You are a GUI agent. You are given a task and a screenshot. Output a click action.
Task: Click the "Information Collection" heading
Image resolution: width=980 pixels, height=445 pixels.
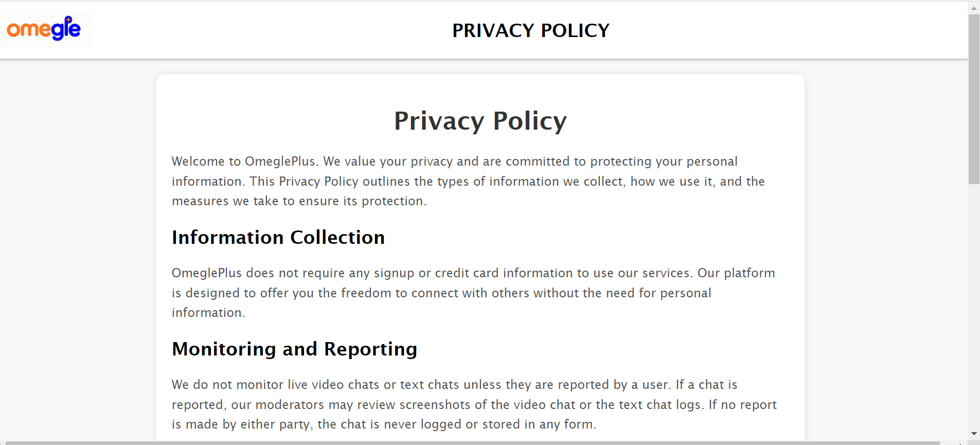[278, 237]
